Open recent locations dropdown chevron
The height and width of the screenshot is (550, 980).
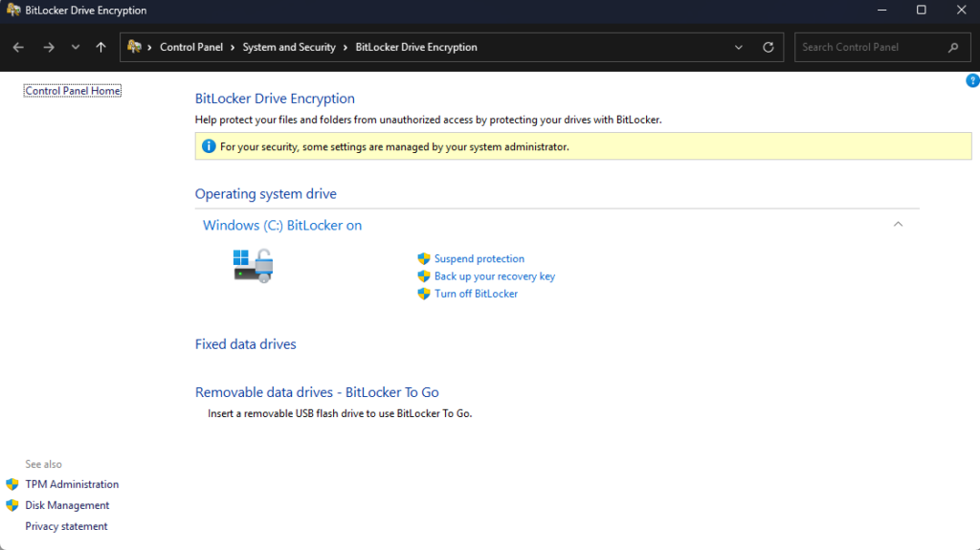[75, 47]
